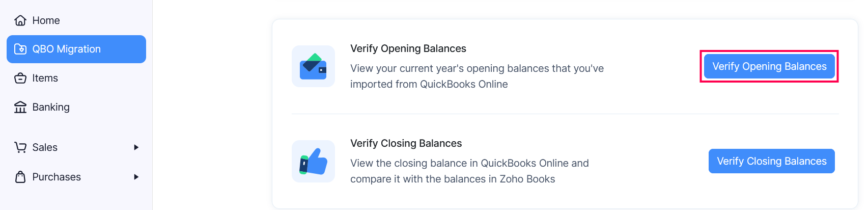Image resolution: width=868 pixels, height=210 pixels.
Task: Click the Sales shopping cart icon
Action: coord(20,147)
